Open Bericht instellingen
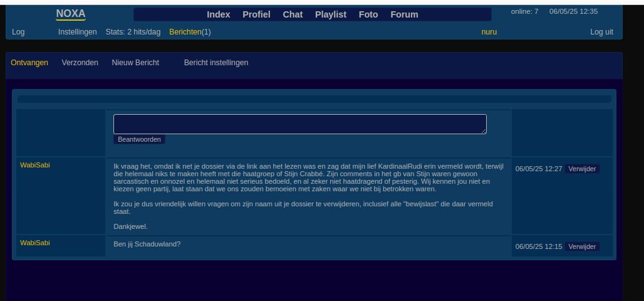Image resolution: width=644 pixels, height=301 pixels. 216,63
